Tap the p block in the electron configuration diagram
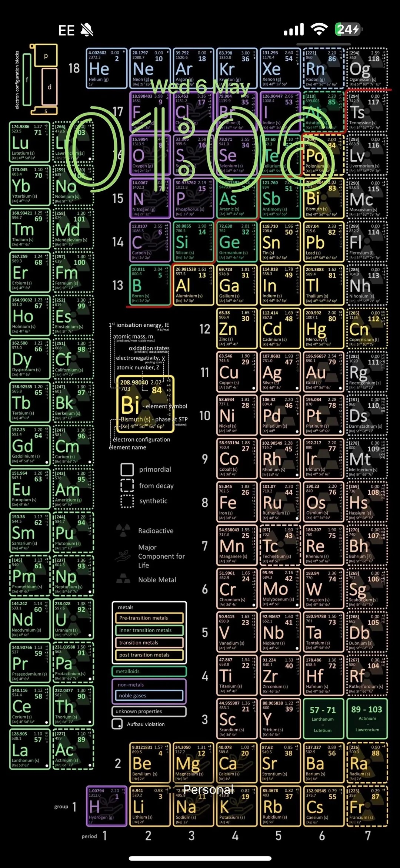400x868 pixels. click(x=46, y=56)
